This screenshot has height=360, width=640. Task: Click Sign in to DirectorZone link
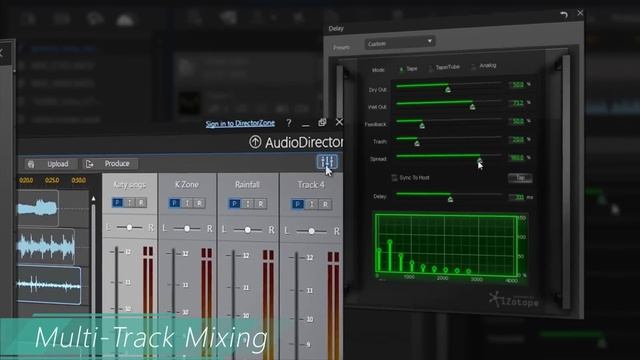click(x=240, y=124)
